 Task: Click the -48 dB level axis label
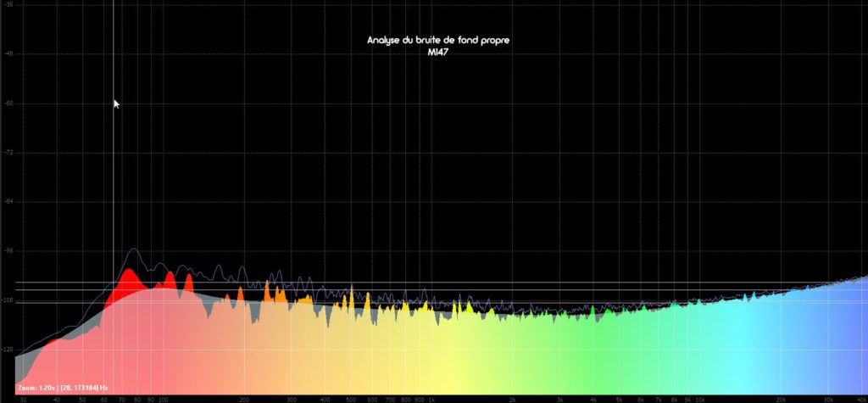(8, 54)
